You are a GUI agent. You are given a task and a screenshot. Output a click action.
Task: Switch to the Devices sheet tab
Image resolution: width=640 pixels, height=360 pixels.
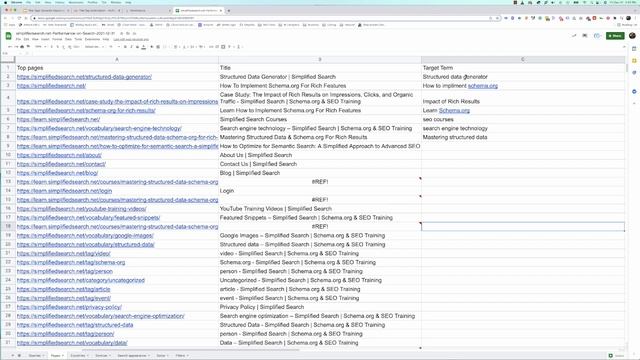tap(101, 356)
